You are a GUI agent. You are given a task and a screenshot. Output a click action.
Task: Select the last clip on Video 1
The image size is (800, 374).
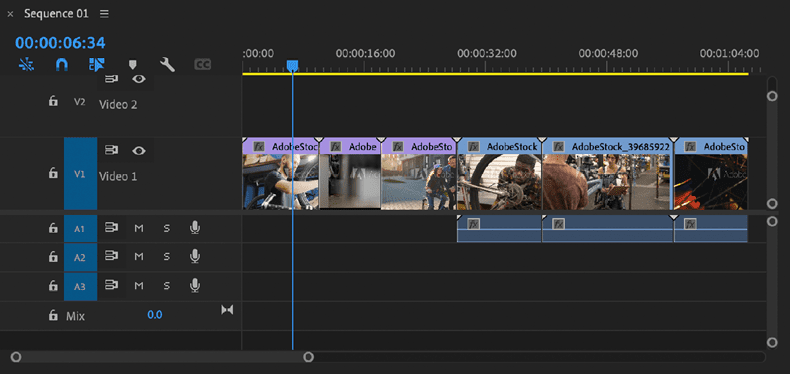(711, 174)
